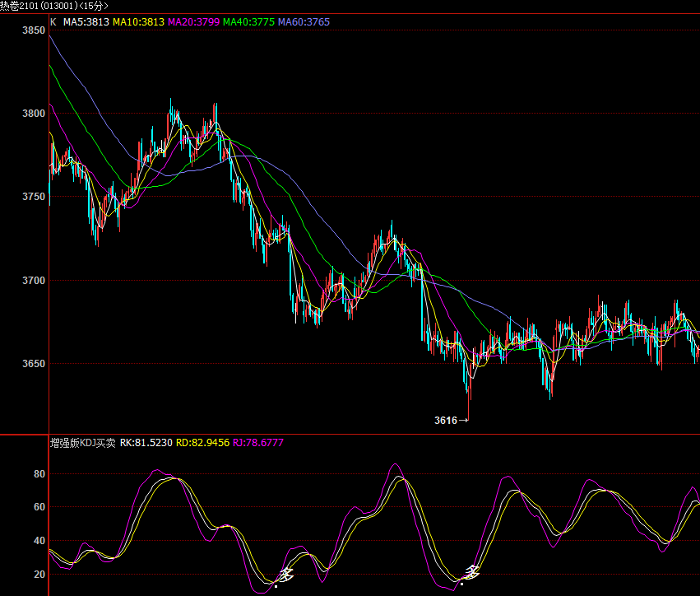Image resolution: width=700 pixels, height=596 pixels.
Task: Click the later 多 buy signal near 3616 low
Action: point(471,572)
